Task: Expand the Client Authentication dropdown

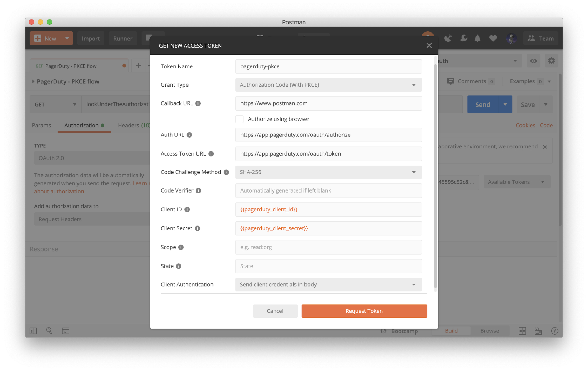Action: pyautogui.click(x=413, y=284)
